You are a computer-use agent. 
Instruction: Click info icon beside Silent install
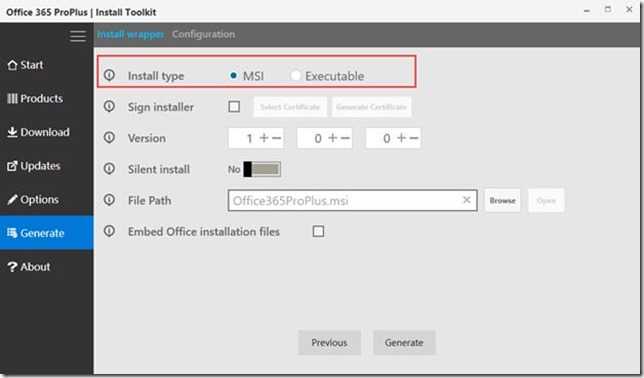[x=109, y=169]
